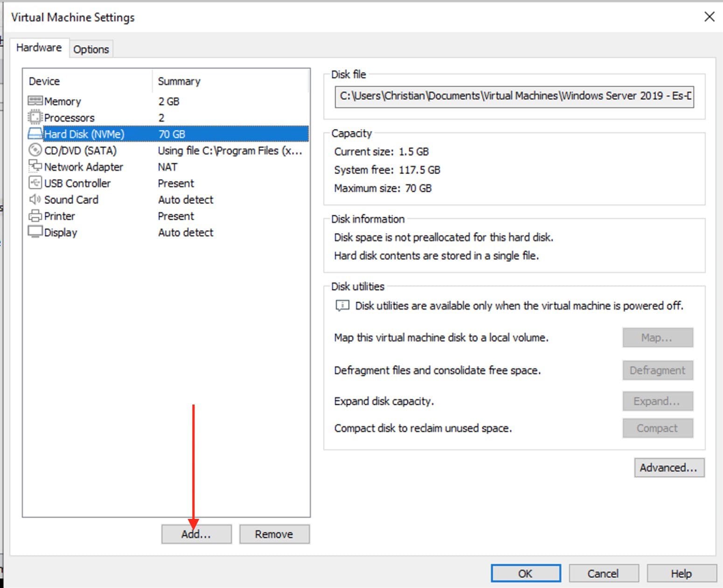This screenshot has width=723, height=588.
Task: Click the Display monitor icon
Action: [35, 232]
